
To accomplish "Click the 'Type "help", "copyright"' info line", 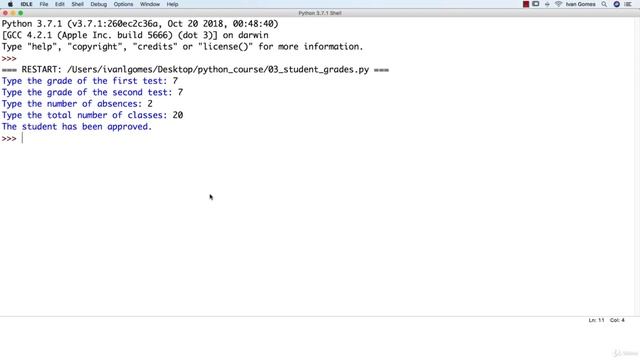I will coord(182,47).
